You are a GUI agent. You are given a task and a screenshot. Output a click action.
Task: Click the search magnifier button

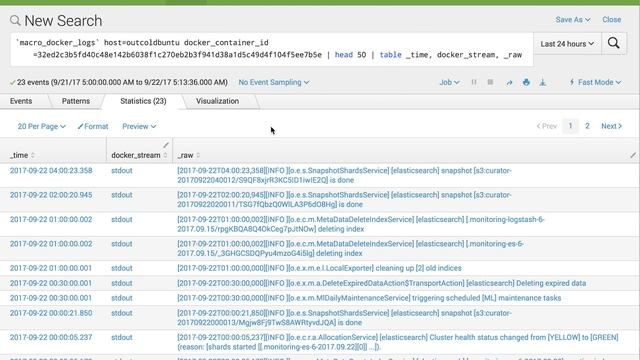click(x=613, y=43)
